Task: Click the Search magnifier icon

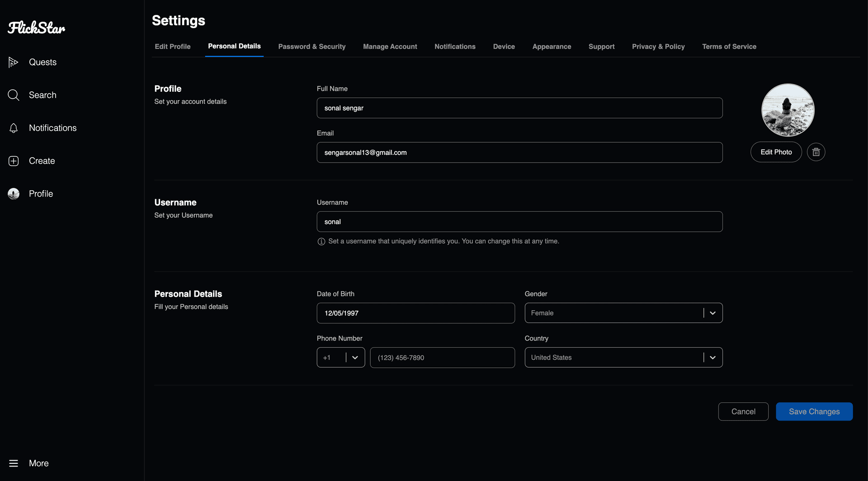Action: tap(13, 95)
